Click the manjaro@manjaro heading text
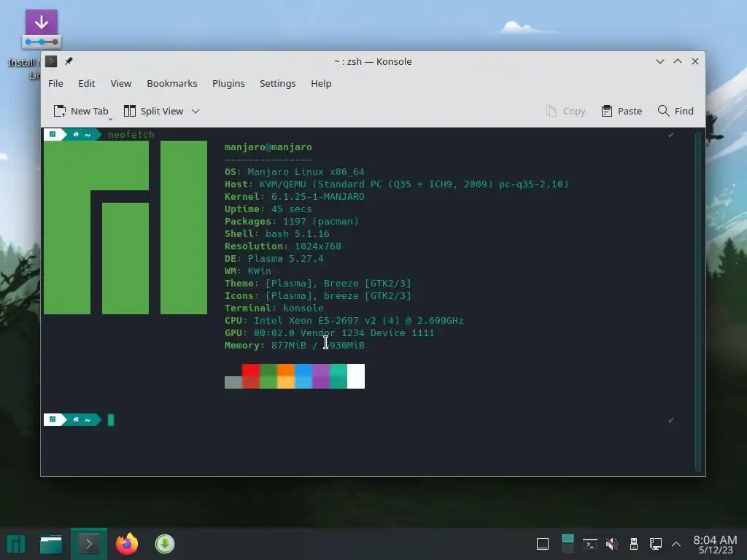Image resolution: width=747 pixels, height=560 pixels. pos(268,147)
